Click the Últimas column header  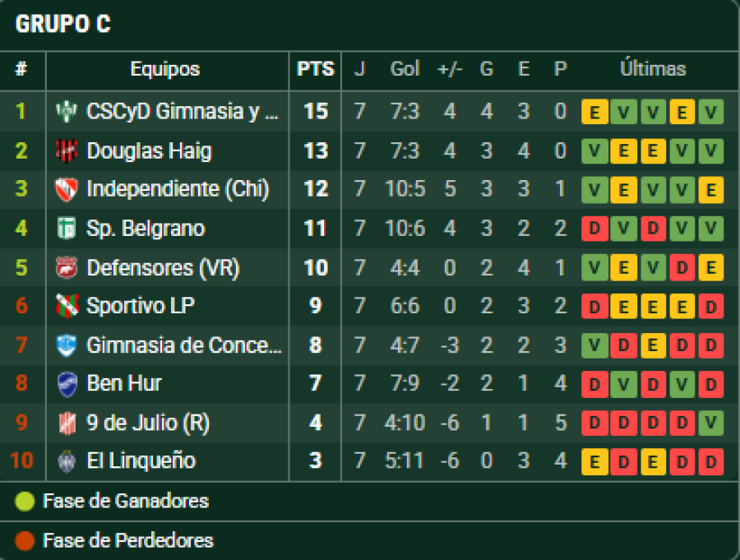[x=652, y=69]
